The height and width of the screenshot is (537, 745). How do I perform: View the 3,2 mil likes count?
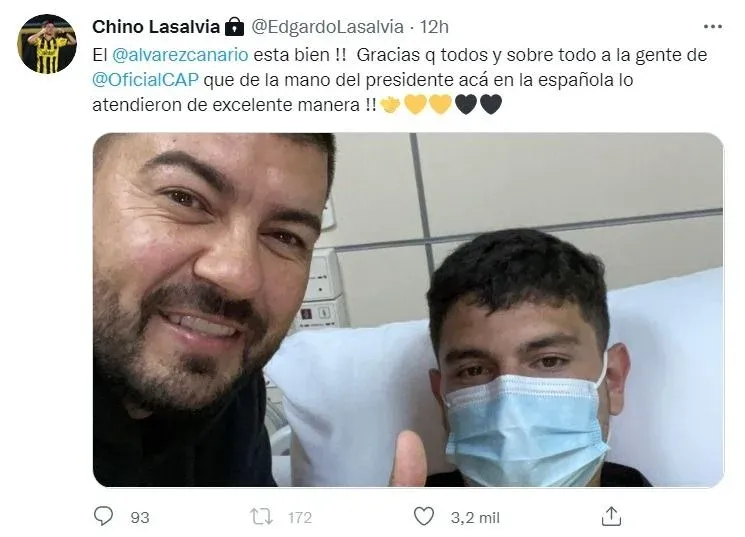point(475,518)
